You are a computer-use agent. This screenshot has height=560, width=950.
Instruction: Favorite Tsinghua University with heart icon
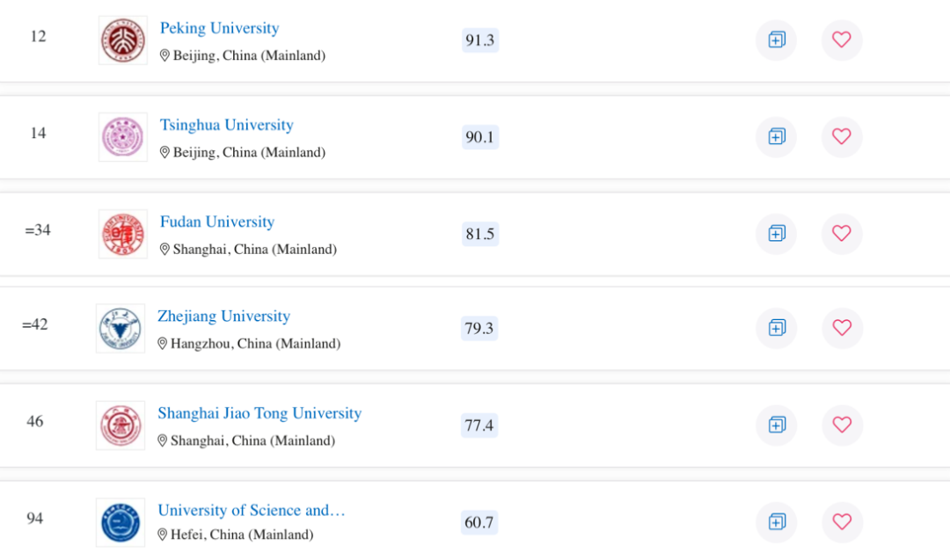(x=842, y=137)
